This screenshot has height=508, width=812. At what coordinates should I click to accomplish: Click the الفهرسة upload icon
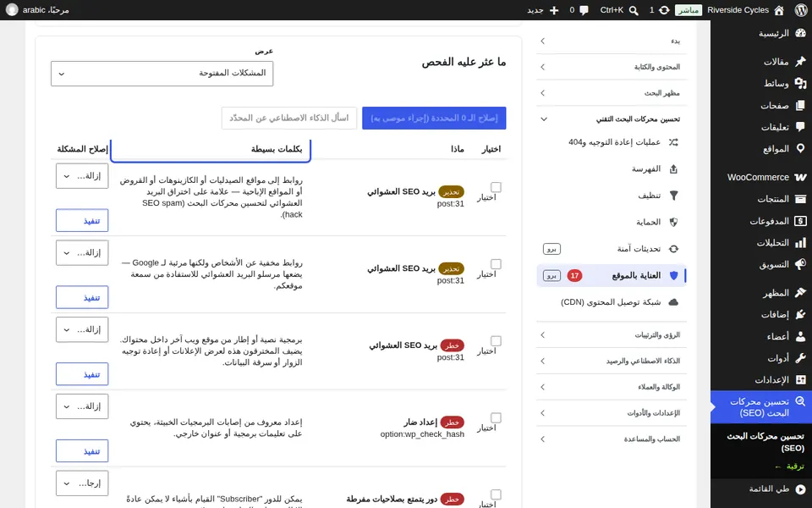pos(673,169)
